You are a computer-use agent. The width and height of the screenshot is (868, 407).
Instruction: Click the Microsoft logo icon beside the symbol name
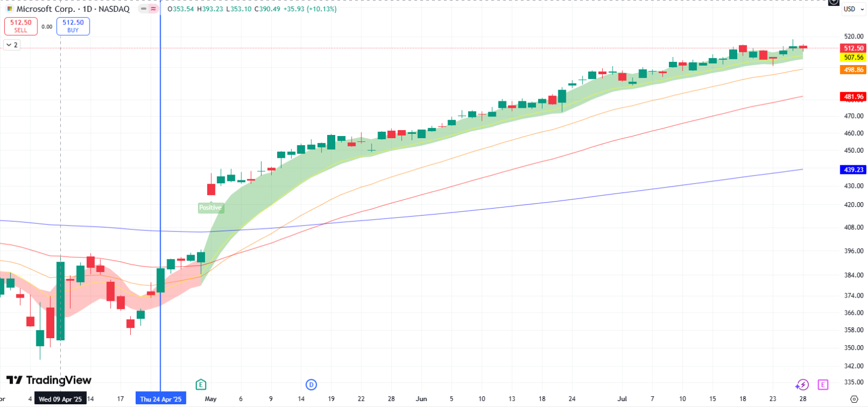point(9,9)
